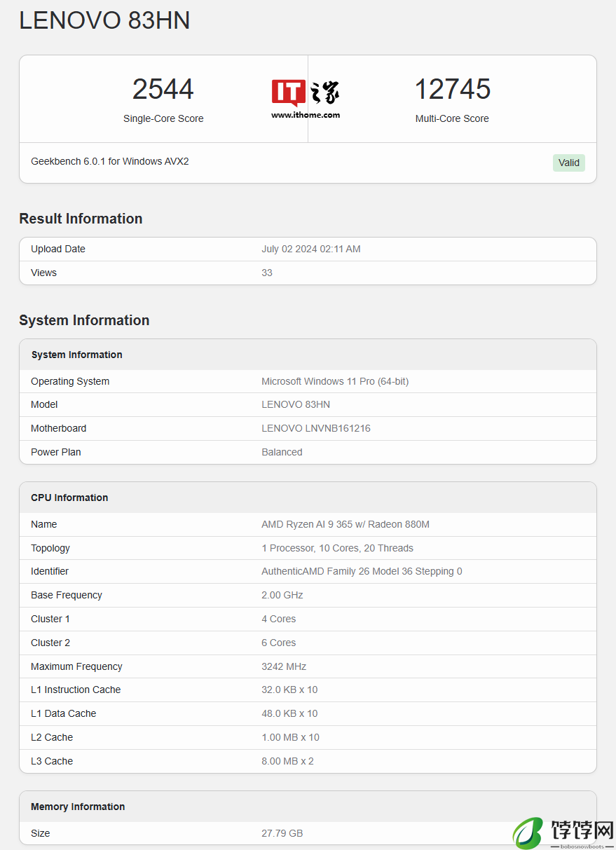Image resolution: width=616 pixels, height=850 pixels.
Task: Click the Result Information heading
Action: click(81, 219)
